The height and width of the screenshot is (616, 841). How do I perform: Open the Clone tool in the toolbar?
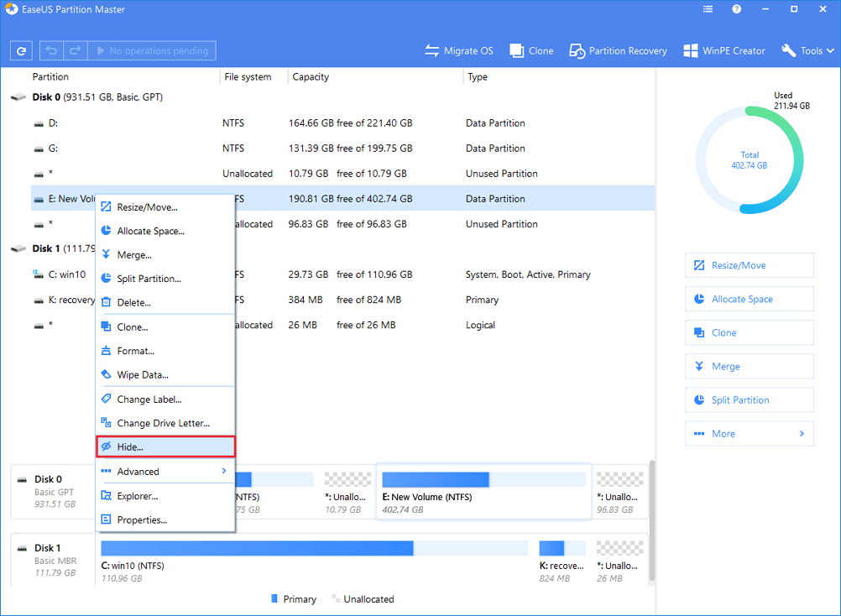click(x=531, y=51)
